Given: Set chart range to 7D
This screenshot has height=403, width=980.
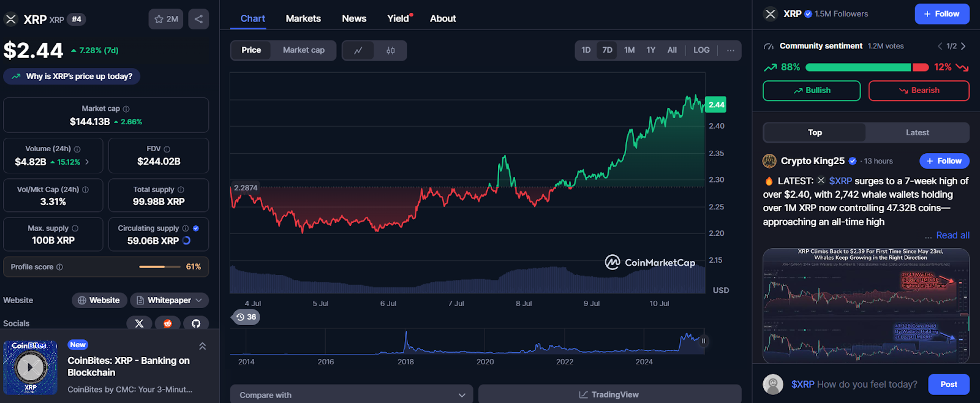Looking at the screenshot, I should pos(608,50).
